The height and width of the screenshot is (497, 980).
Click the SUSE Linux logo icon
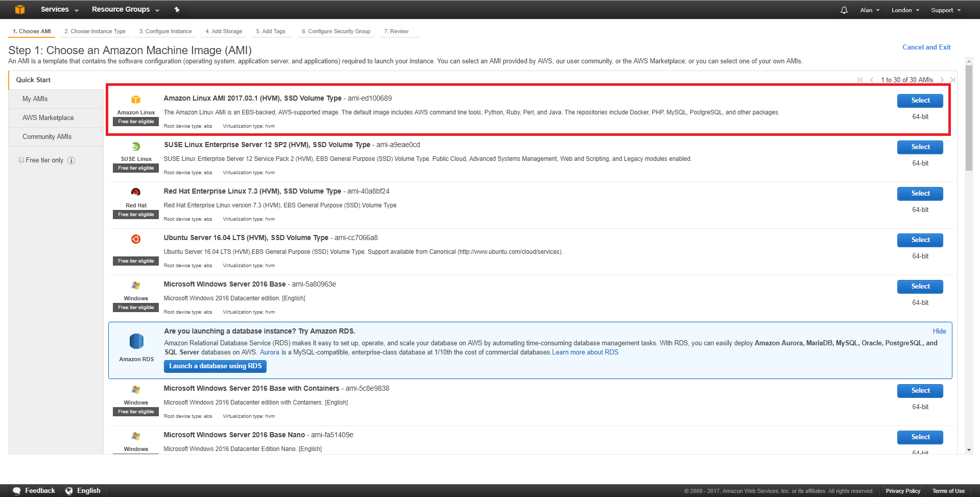pos(136,147)
